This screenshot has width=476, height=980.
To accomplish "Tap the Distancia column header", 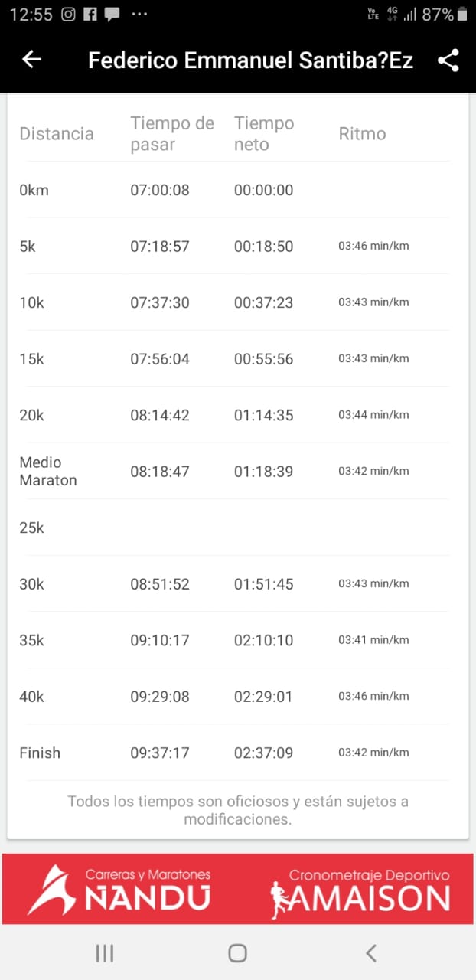I will coord(57,134).
